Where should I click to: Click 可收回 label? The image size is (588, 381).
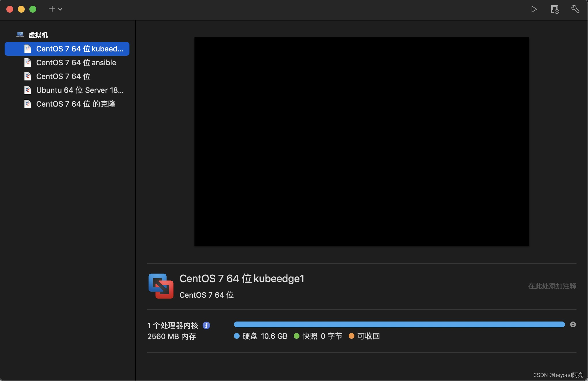pos(369,336)
